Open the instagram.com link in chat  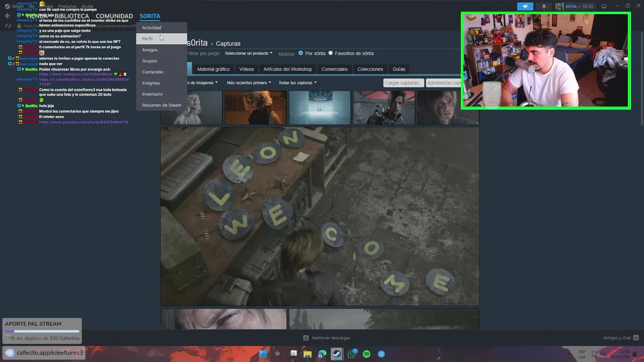75,74
